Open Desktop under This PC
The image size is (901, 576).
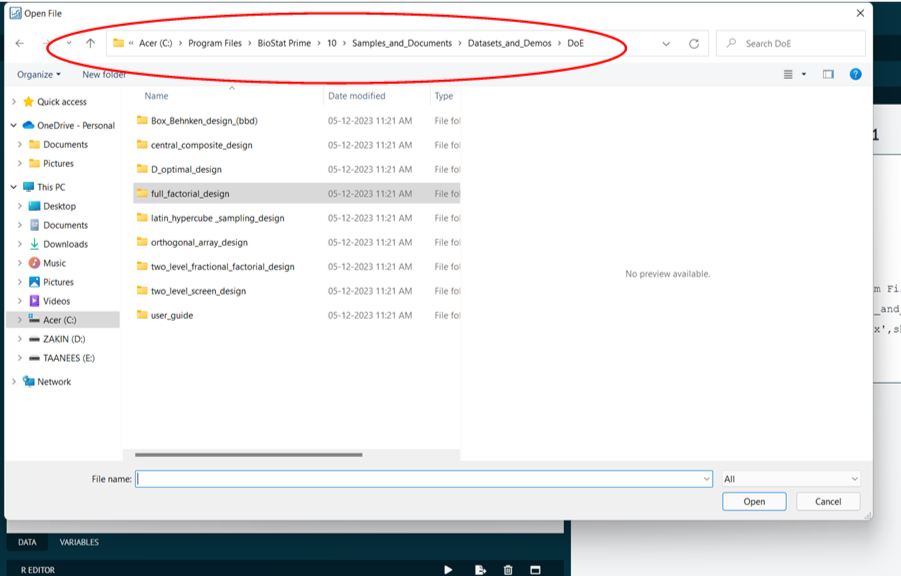pyautogui.click(x=59, y=206)
